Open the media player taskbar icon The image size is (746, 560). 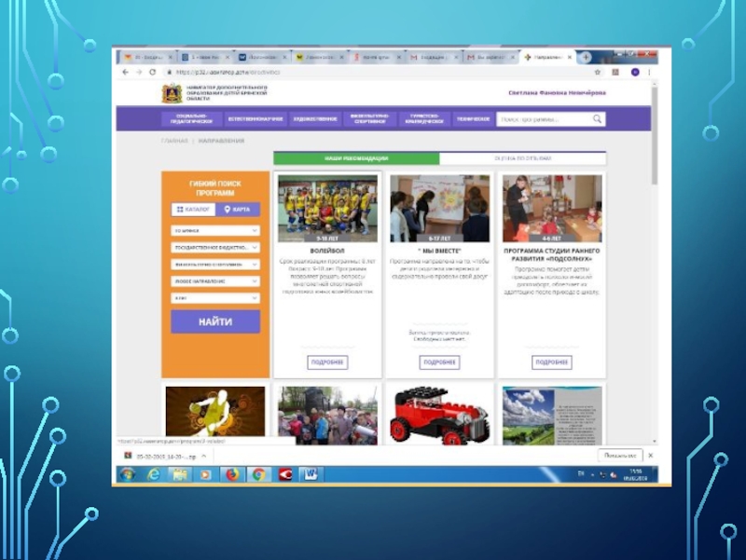pos(205,474)
